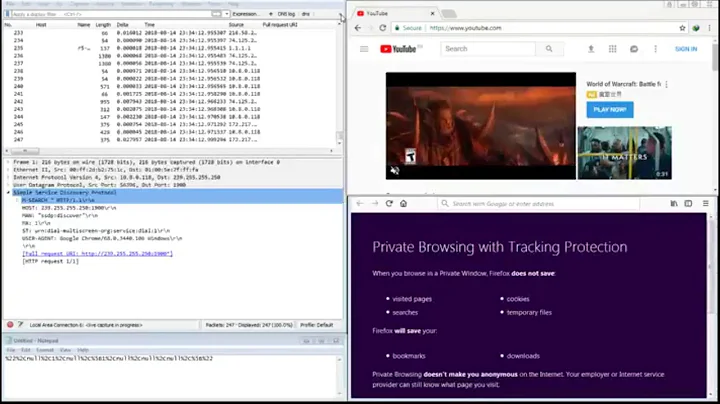Sort packets by the Length column header
This screenshot has width=720, height=404.
[103, 25]
